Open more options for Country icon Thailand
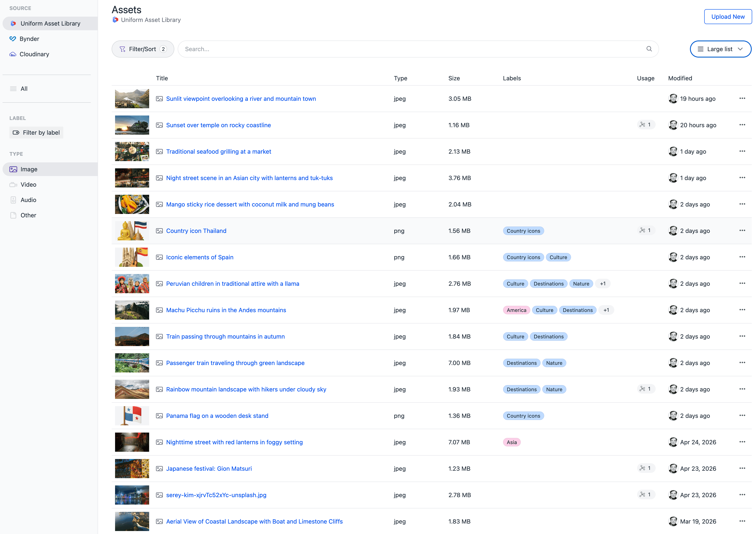This screenshot has height=534, width=756. [742, 231]
